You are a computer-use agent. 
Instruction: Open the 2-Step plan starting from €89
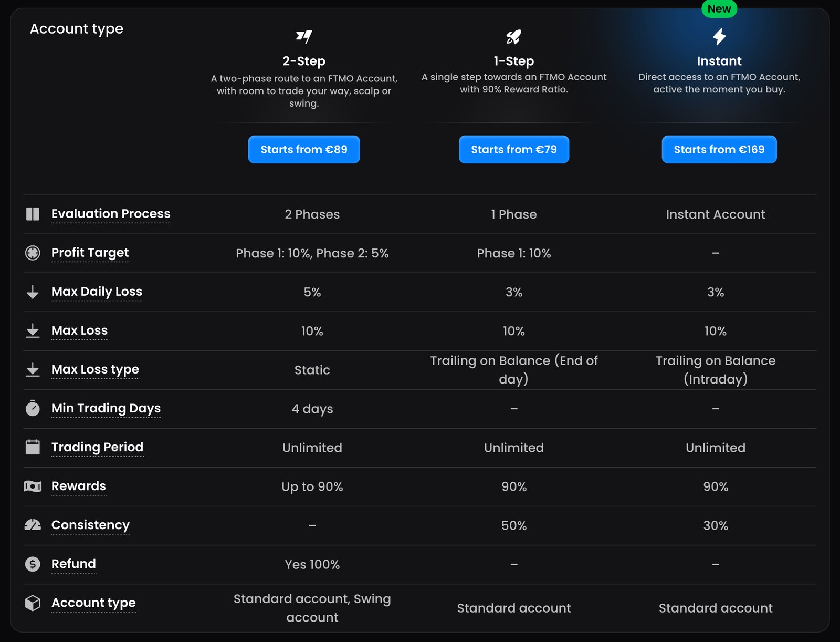(x=304, y=149)
